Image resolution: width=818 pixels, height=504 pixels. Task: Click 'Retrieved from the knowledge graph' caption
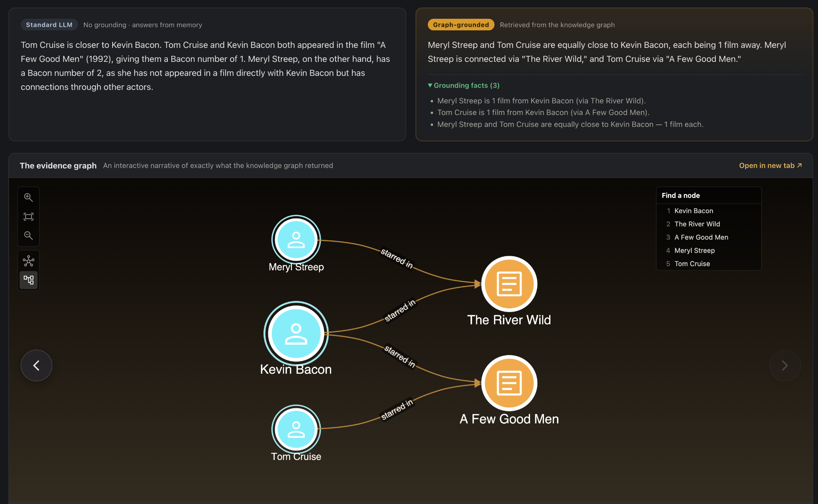tap(557, 25)
